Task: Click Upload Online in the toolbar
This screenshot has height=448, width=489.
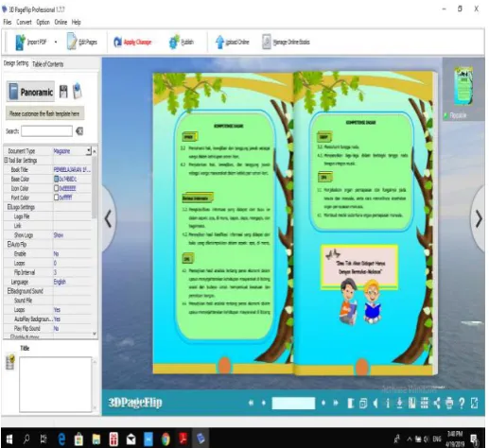Action: [x=233, y=42]
